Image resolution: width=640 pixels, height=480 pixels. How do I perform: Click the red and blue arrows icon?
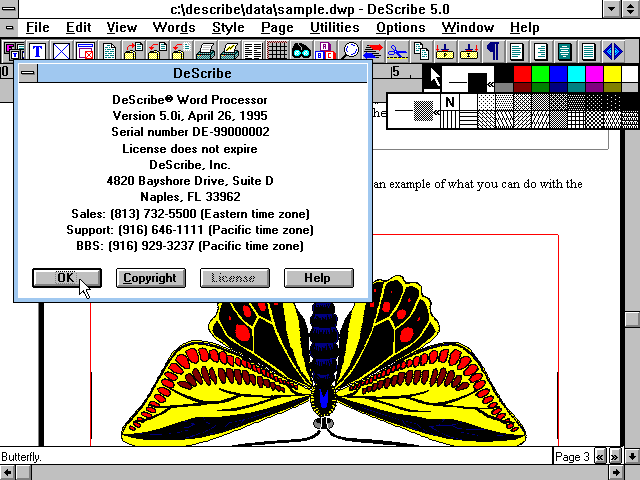click(373, 51)
